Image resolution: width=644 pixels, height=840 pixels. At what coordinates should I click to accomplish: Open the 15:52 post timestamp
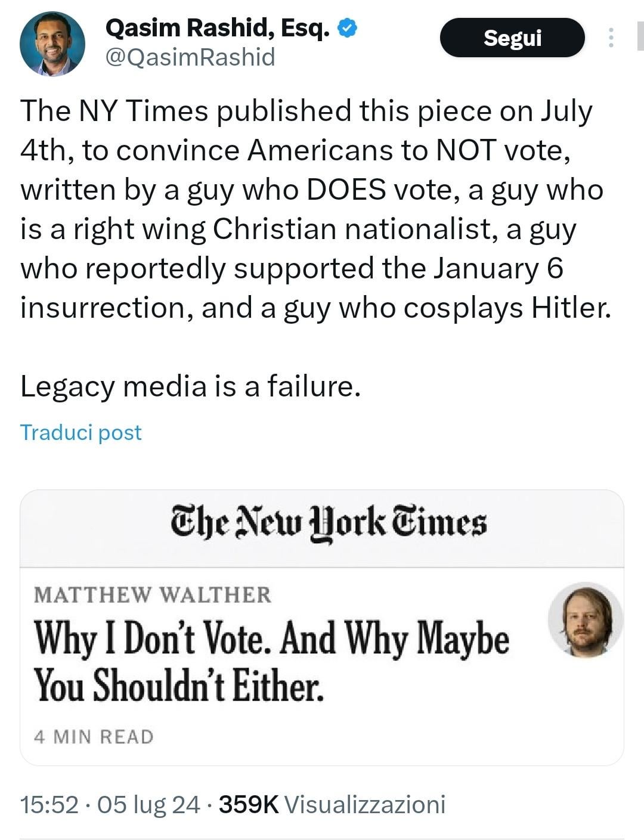49,804
